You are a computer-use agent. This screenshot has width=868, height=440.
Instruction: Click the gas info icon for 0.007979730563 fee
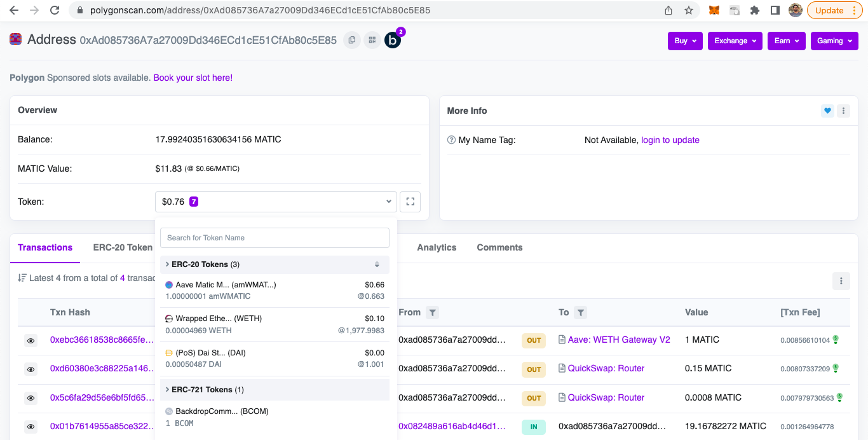click(x=839, y=397)
